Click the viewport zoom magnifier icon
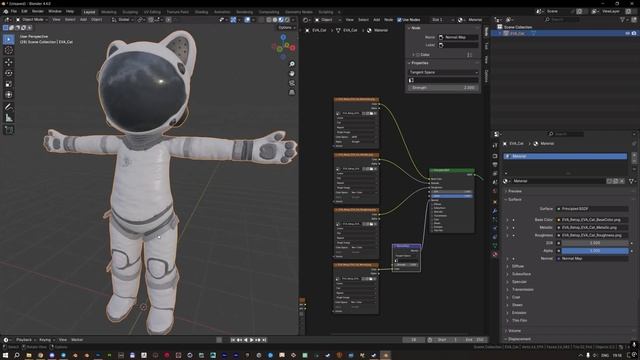 coord(292,64)
